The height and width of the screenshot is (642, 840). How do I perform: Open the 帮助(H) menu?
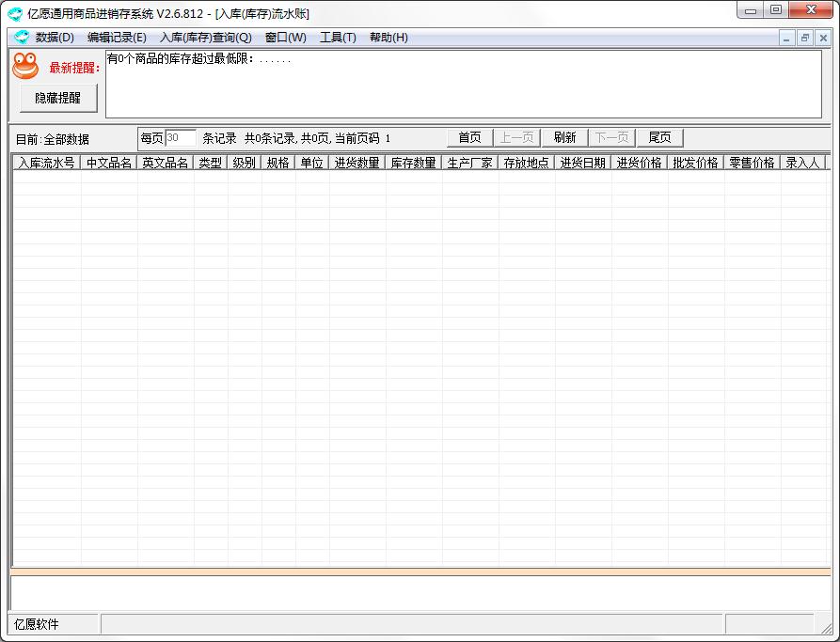(388, 38)
